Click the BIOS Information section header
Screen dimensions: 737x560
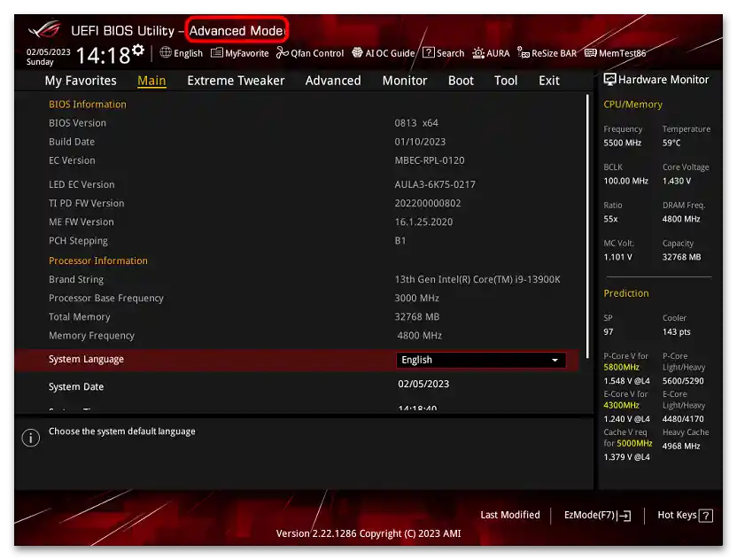tap(87, 104)
